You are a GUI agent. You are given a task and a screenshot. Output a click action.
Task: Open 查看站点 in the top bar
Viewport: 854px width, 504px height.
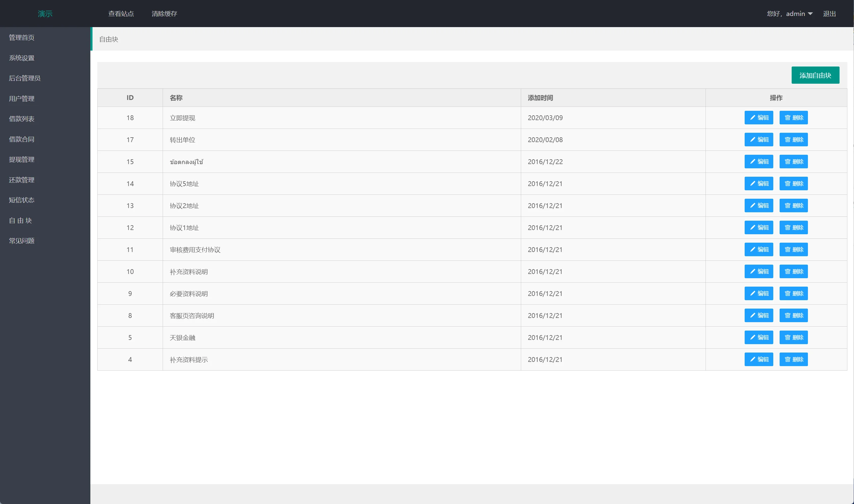click(121, 14)
